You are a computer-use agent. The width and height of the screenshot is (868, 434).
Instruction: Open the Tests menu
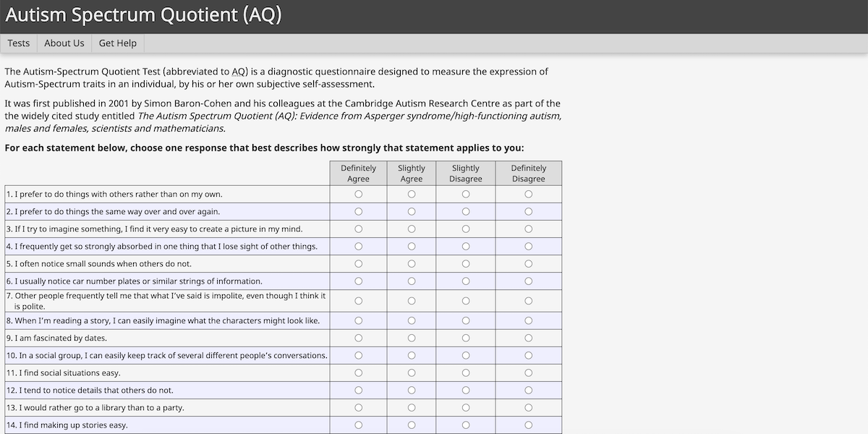[18, 43]
